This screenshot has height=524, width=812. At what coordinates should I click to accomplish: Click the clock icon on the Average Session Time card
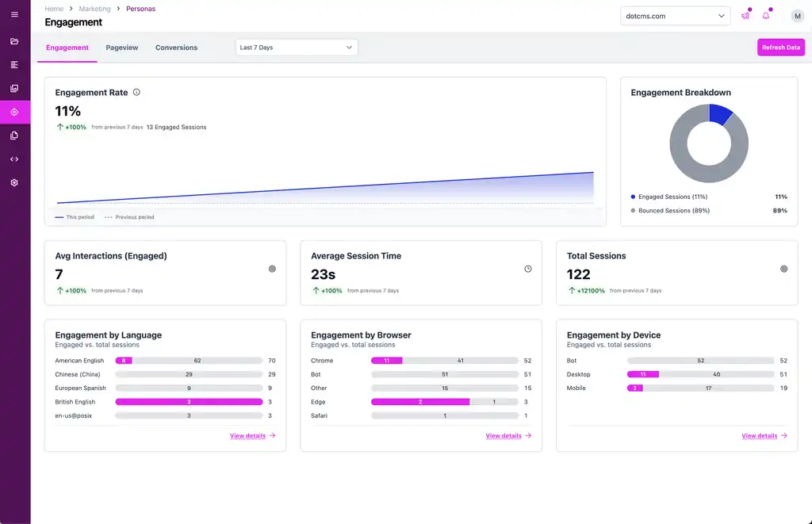pos(527,269)
